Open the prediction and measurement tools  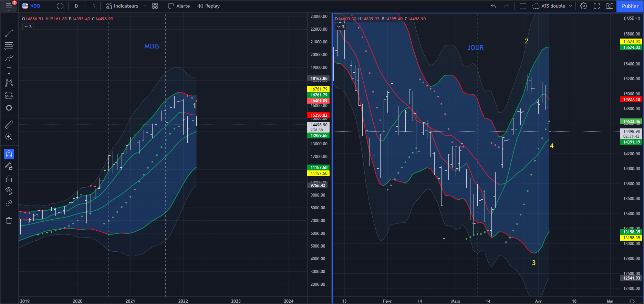9,95
